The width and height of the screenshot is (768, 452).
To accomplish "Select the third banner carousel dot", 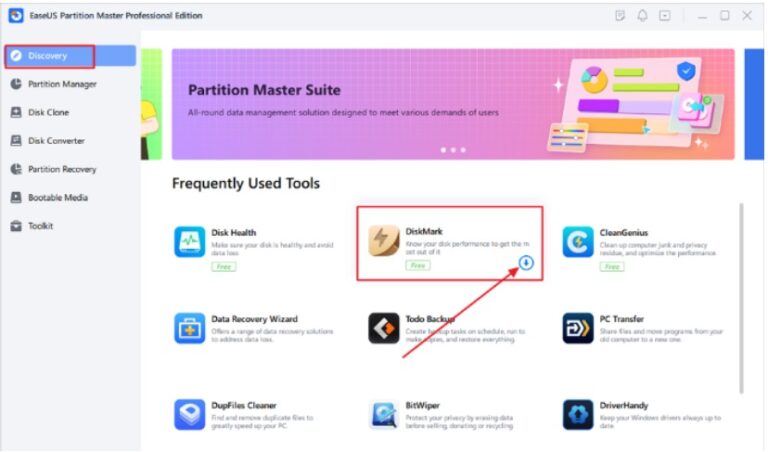I will click(x=463, y=150).
